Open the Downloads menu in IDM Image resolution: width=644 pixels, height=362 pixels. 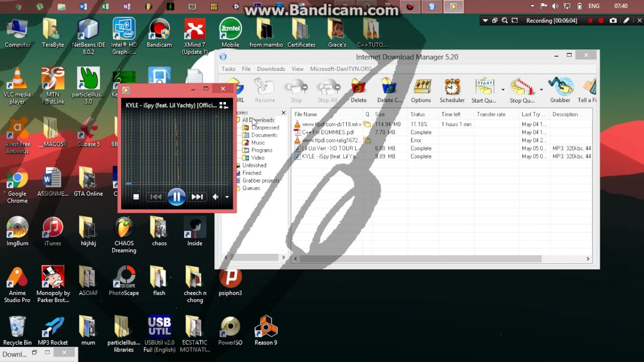pos(271,69)
